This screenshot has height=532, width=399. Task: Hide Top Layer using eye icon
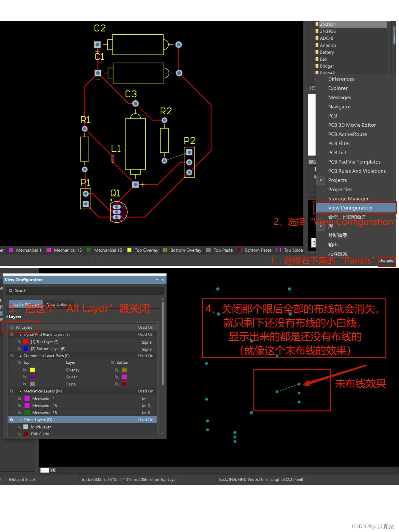[19, 342]
